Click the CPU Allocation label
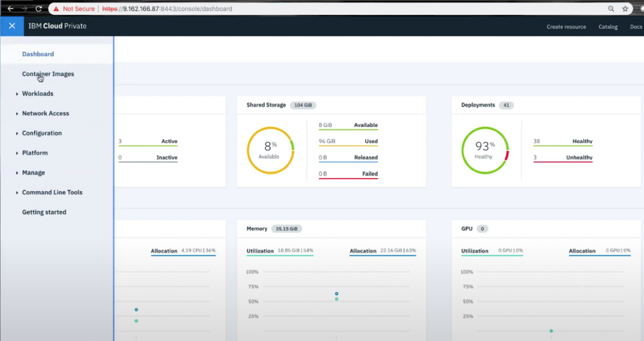The image size is (644, 341). 164,251
